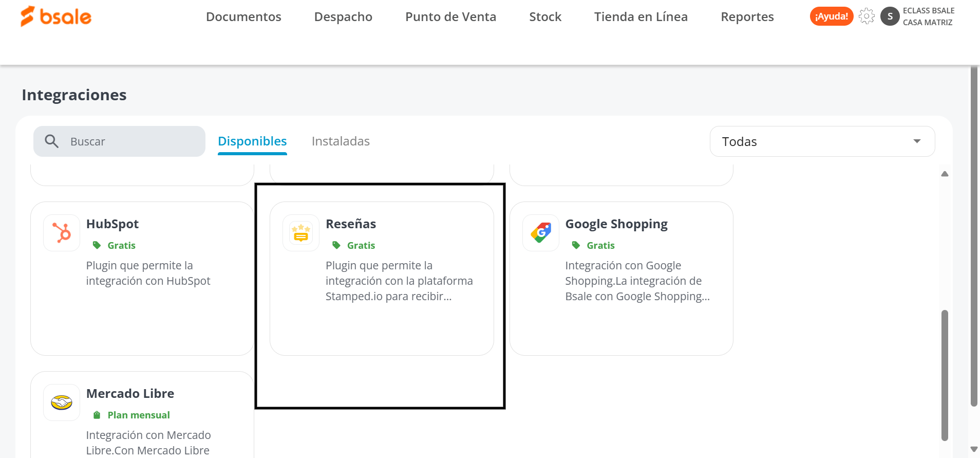Open the Despacho menu
Viewport: 980px width, 458px height.
(343, 17)
